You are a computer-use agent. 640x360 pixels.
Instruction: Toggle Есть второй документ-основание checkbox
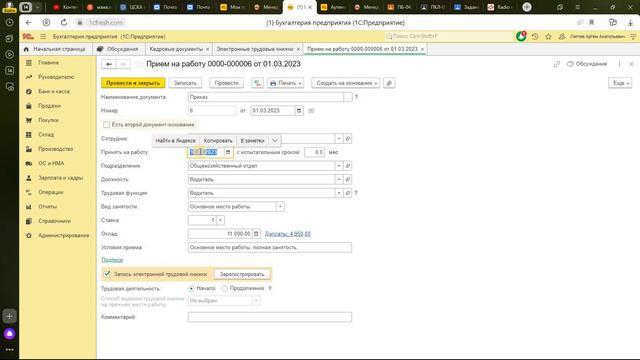pos(107,124)
